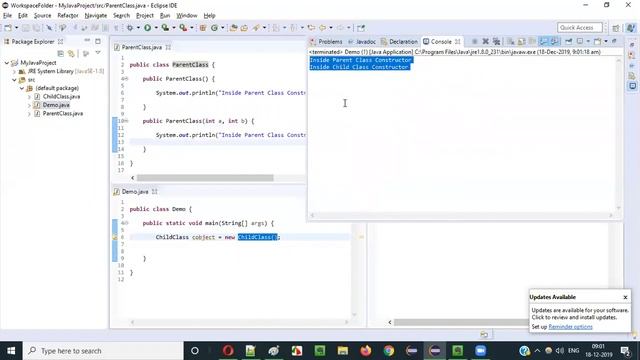The width and height of the screenshot is (640, 360).
Task: Click the New file toolbar icon
Action: [x=8, y=28]
